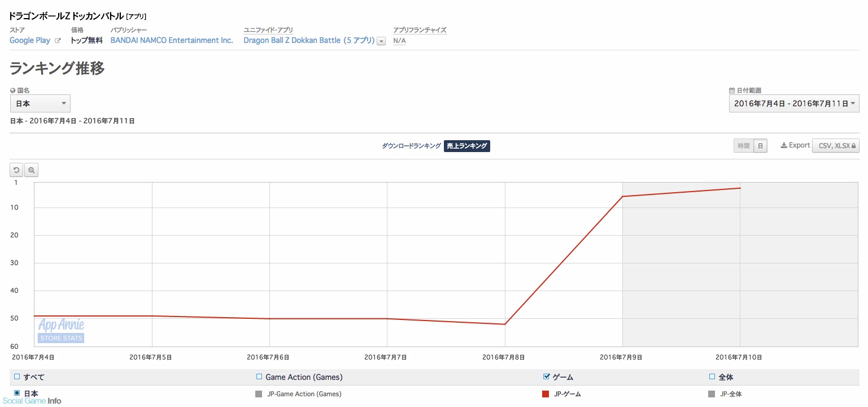
Task: Click the chart line peak on July 10
Action: click(x=740, y=188)
